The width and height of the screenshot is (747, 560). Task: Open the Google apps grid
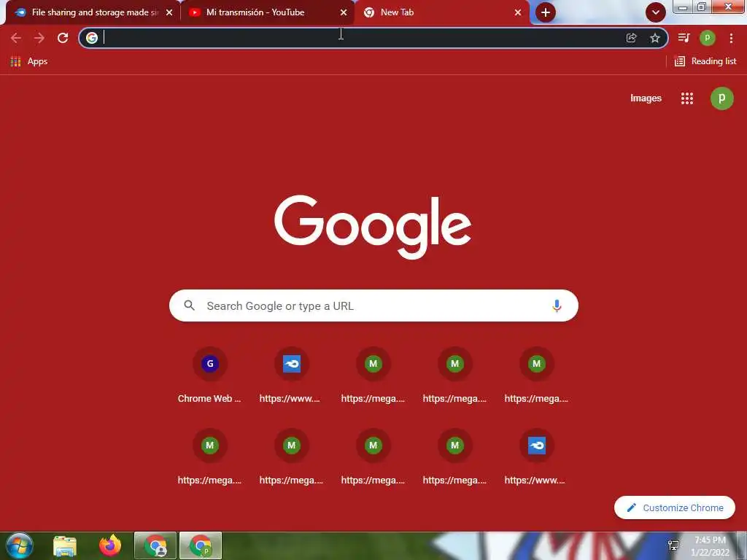[687, 98]
